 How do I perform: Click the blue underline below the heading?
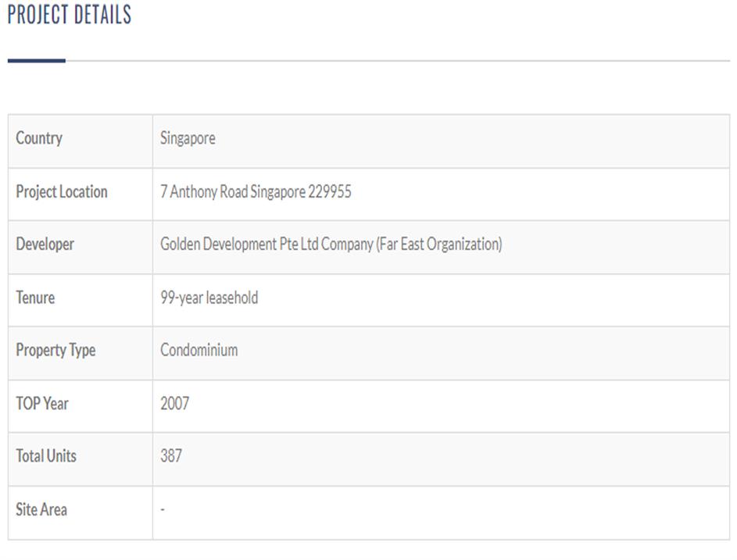pos(37,60)
